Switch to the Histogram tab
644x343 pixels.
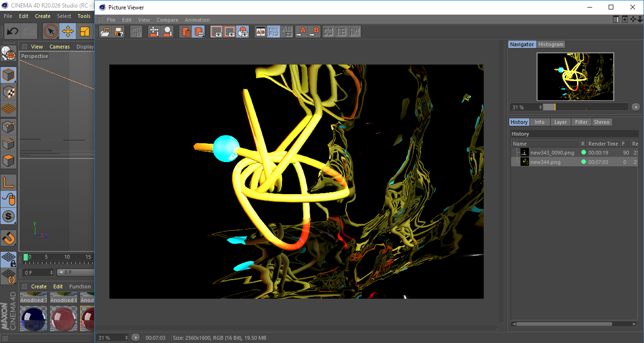pyautogui.click(x=551, y=44)
